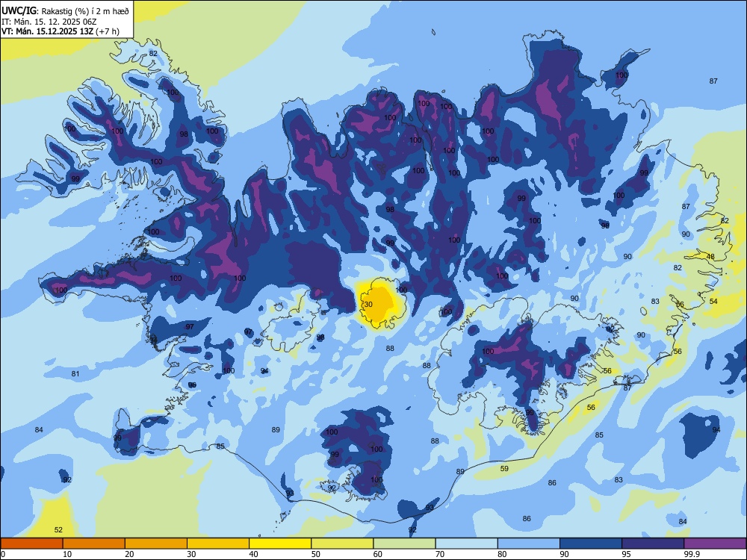The width and height of the screenshot is (747, 560).
Task: Click the humidity value 48 in the east
Action: [x=711, y=257]
